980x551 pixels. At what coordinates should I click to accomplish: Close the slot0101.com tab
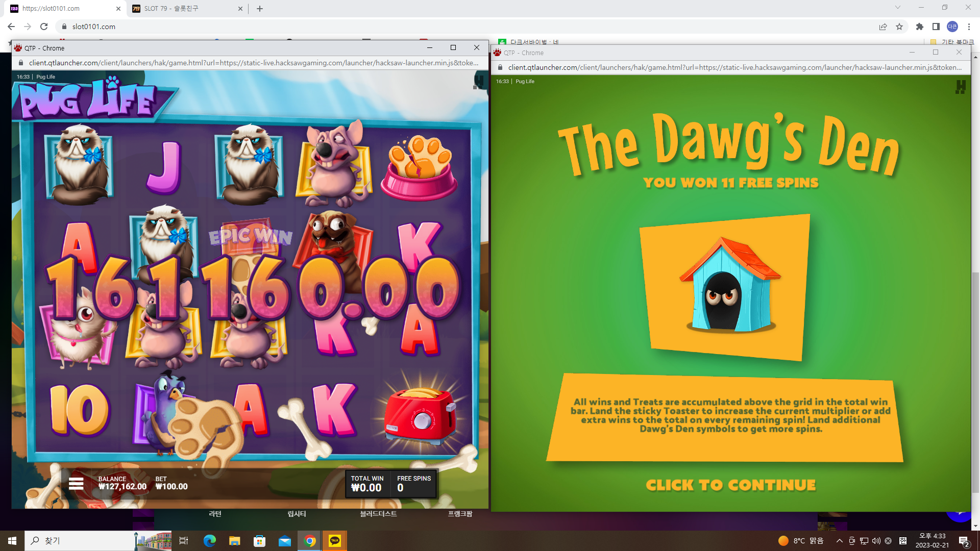118,9
